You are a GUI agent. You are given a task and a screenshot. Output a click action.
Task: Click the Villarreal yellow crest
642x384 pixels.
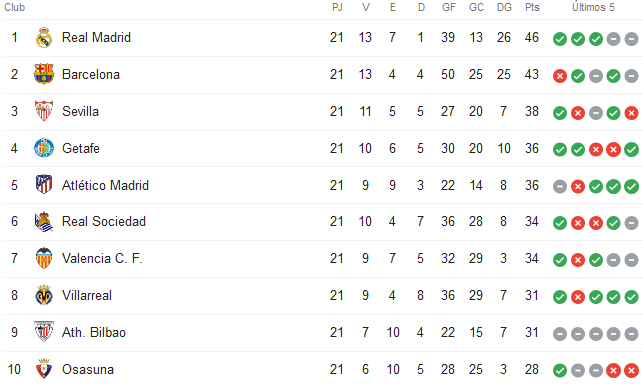point(44,295)
